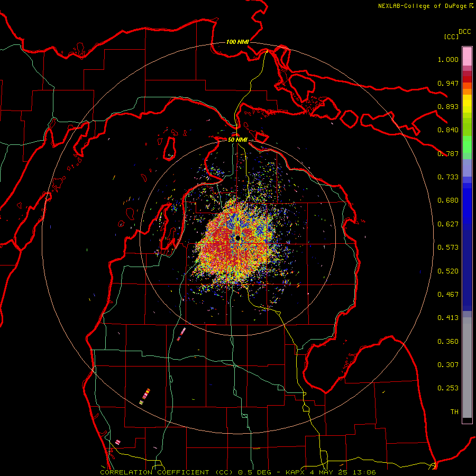Select the bright green swatch near 0.840

[x=467, y=144]
